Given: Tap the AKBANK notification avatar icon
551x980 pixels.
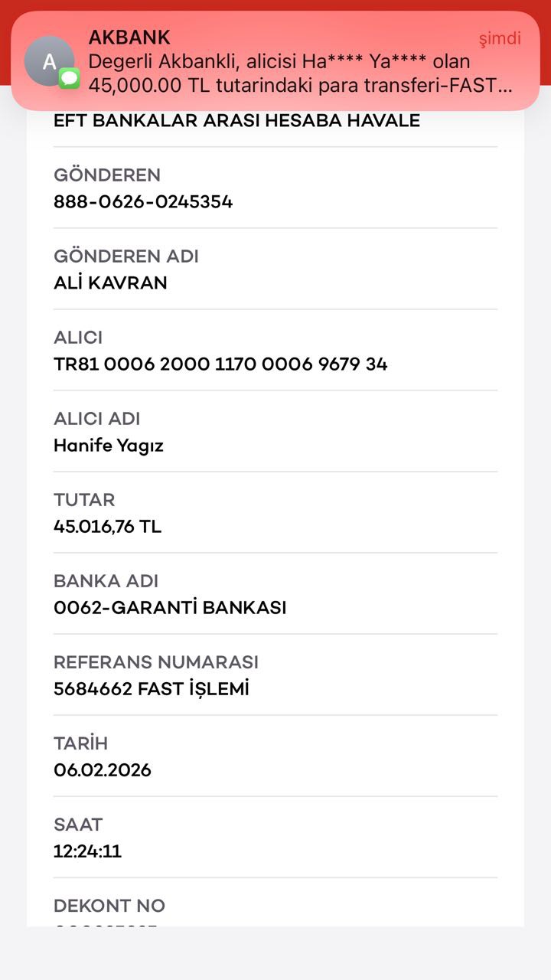Looking at the screenshot, I should (50, 61).
